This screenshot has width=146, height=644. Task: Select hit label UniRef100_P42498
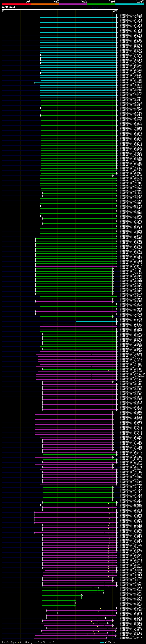(x=131, y=585)
